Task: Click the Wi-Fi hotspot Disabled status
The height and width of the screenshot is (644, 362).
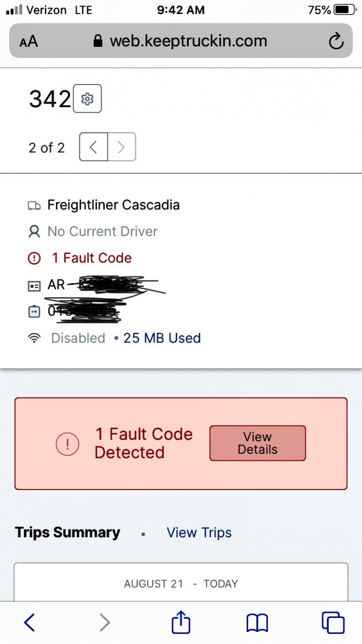Action: click(78, 338)
